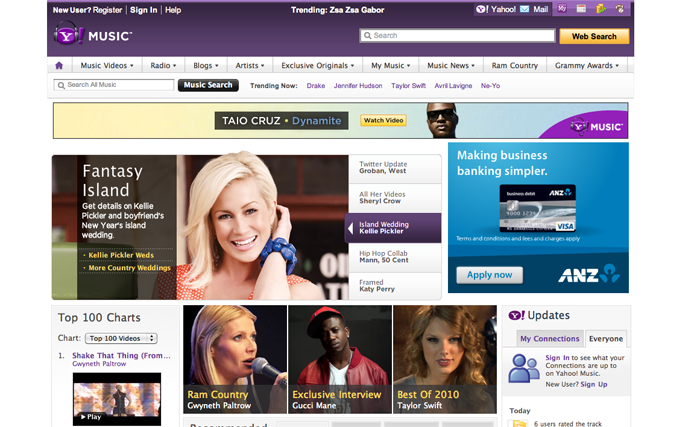
Task: Expand the Music Videos menu
Action: 107,66
